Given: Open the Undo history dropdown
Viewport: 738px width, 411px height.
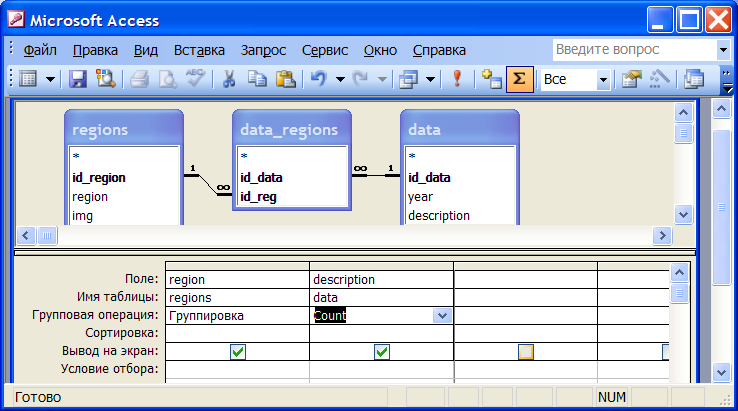Looking at the screenshot, I should 340,79.
